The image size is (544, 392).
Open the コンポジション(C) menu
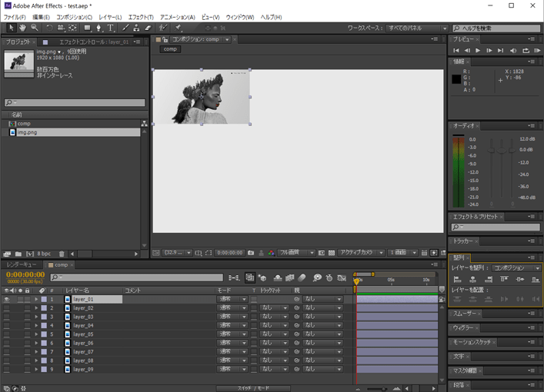(74, 17)
